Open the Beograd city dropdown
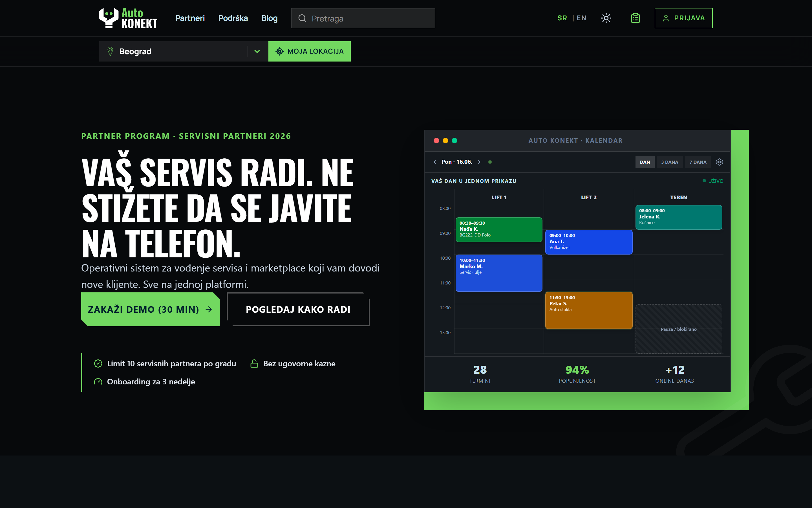This screenshot has width=812, height=508. 184,51
